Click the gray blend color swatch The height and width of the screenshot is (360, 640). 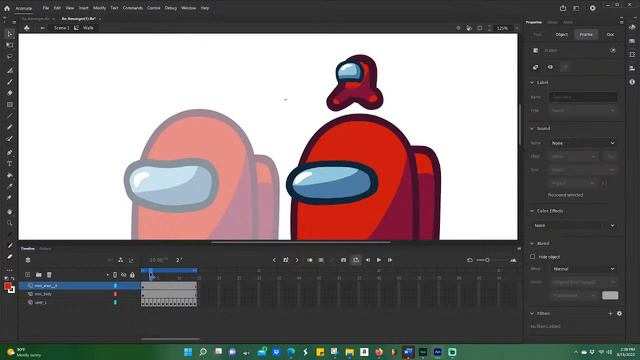[x=610, y=296]
